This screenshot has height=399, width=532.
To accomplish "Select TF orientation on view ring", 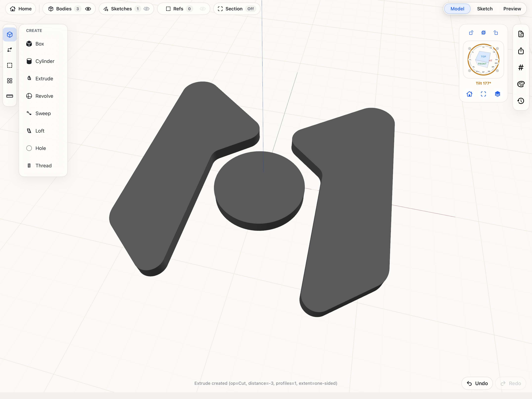I will tap(483, 47).
